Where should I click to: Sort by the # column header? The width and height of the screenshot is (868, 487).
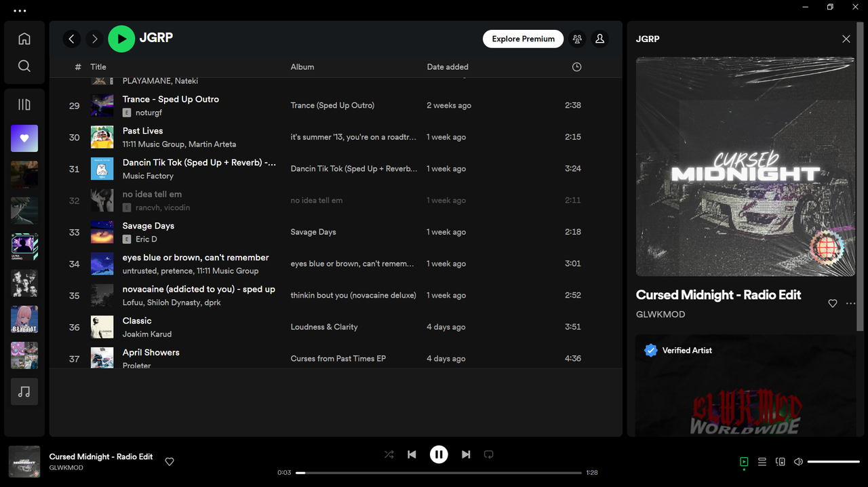[78, 66]
